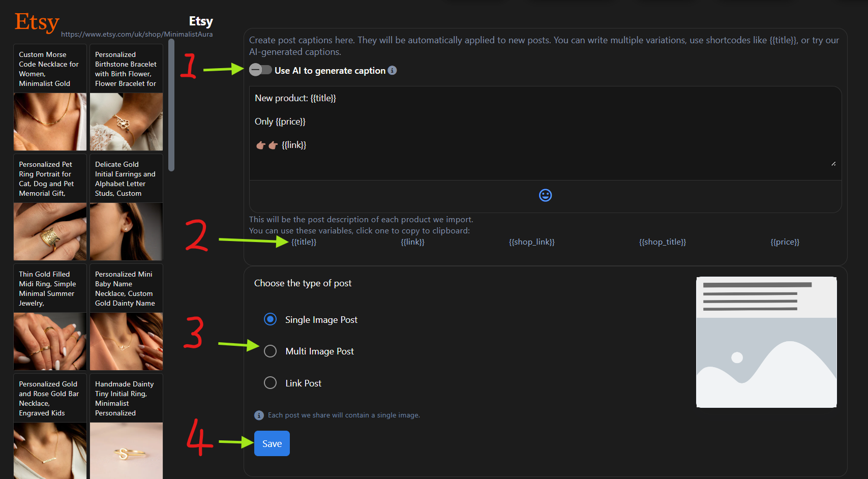Copy the {{shop_link}} variable

point(531,242)
